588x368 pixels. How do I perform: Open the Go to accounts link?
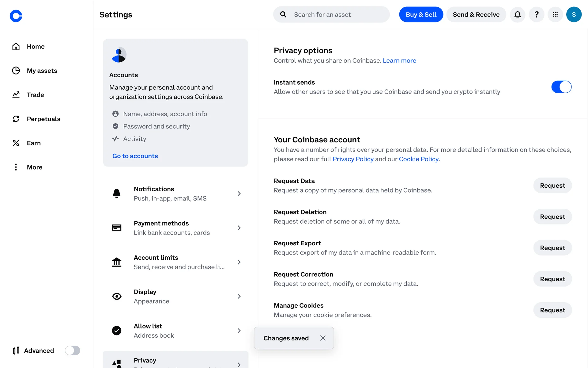(135, 156)
